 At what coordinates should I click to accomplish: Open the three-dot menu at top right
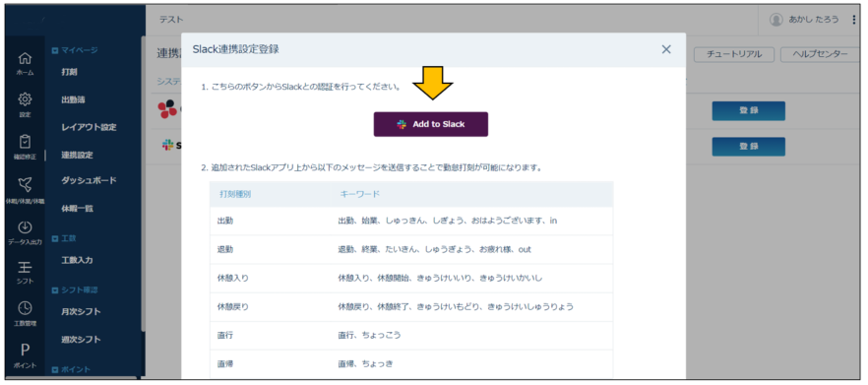point(853,20)
